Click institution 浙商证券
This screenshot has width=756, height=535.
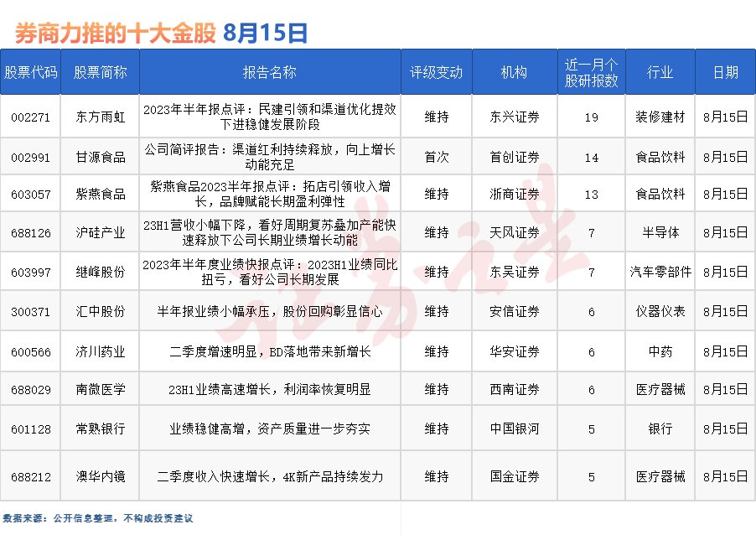(x=515, y=194)
